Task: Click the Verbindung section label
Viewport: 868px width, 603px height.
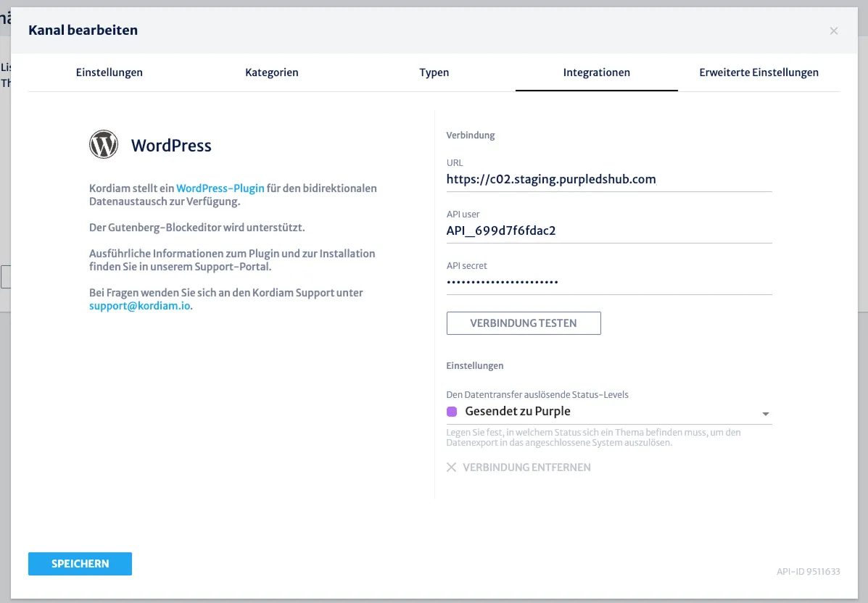Action: click(x=471, y=135)
